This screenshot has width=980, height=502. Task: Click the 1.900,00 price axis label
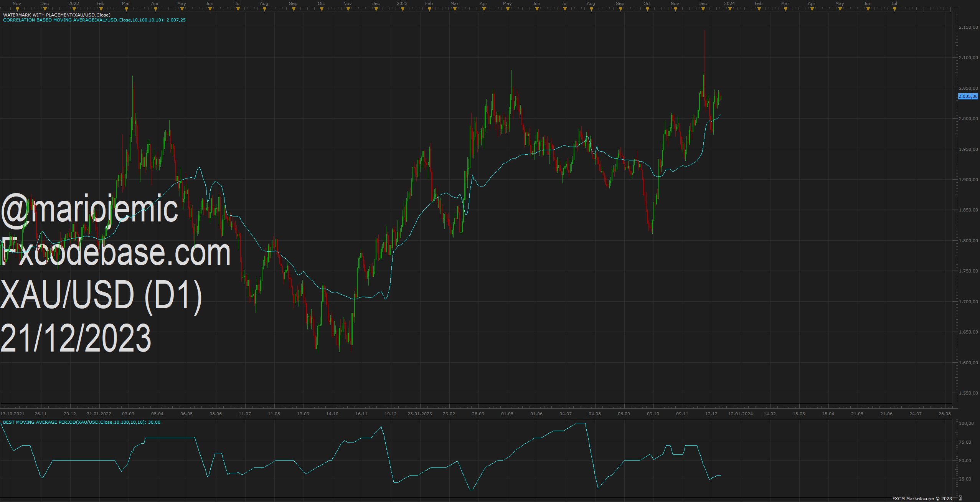point(968,180)
